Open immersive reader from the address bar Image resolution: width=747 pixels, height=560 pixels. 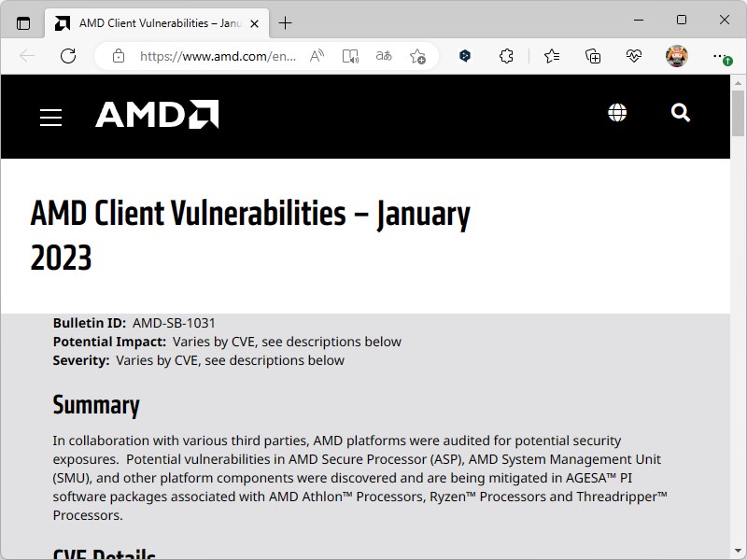[x=350, y=56]
